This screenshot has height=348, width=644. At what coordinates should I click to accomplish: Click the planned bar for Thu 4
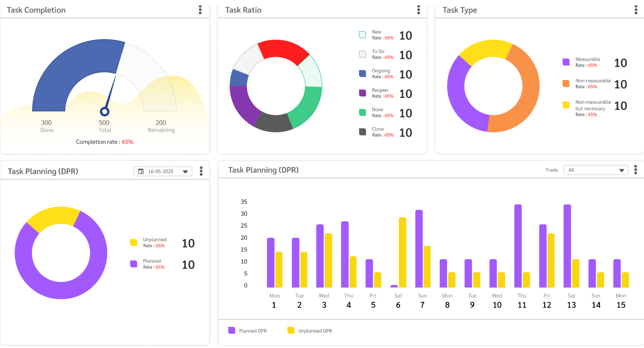[345, 254]
